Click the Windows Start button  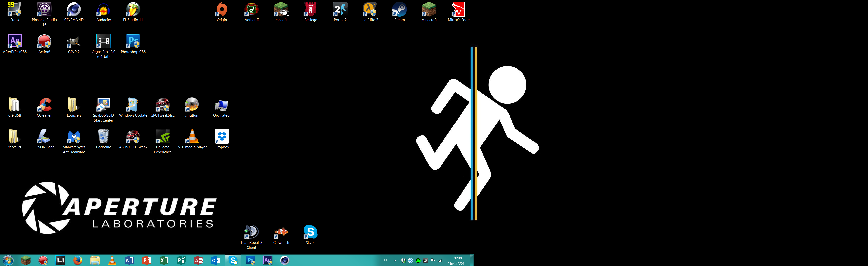[x=8, y=260]
